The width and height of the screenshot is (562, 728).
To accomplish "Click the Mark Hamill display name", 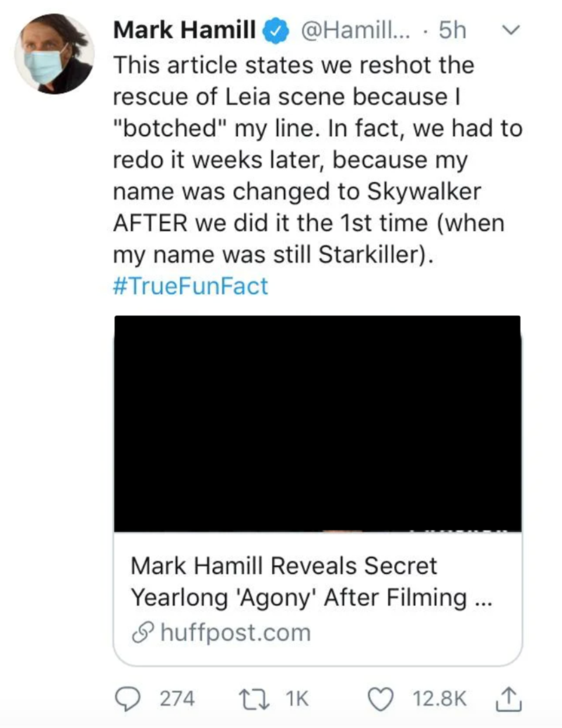I will (x=184, y=31).
